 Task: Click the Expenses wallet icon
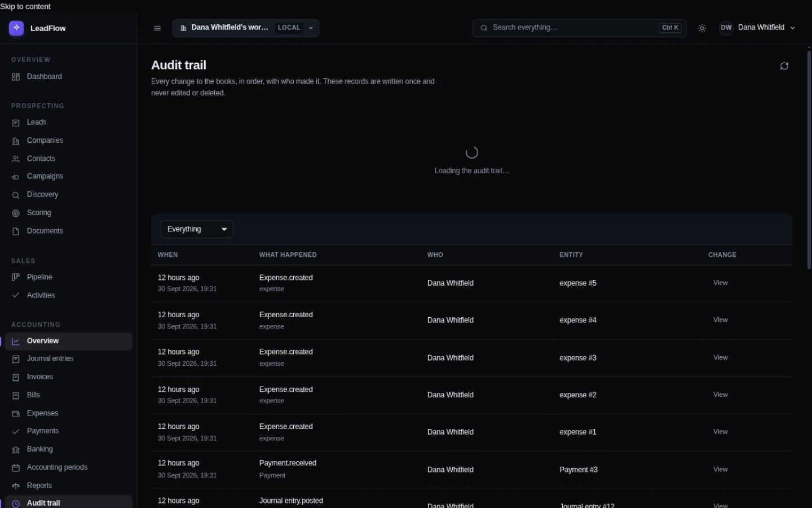16,413
